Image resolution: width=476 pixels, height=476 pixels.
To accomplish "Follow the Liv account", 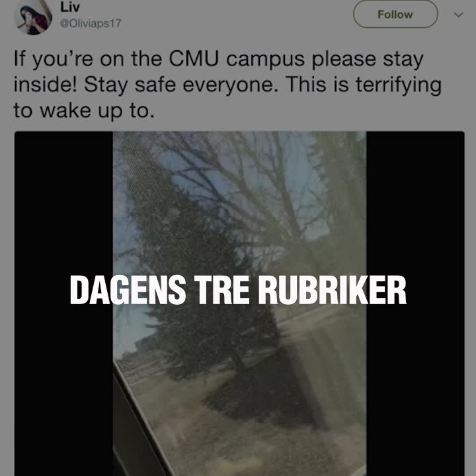I will (x=395, y=14).
